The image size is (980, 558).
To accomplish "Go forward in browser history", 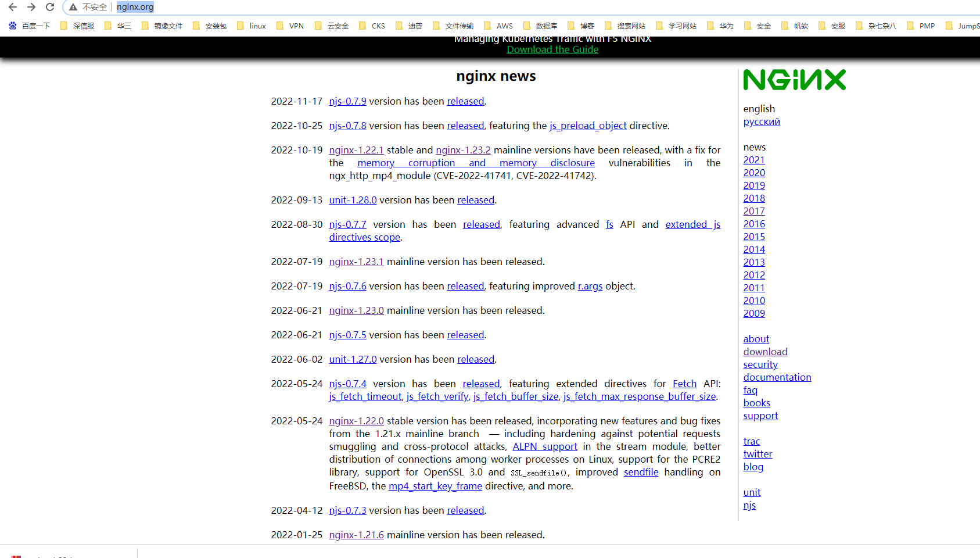I will (31, 7).
